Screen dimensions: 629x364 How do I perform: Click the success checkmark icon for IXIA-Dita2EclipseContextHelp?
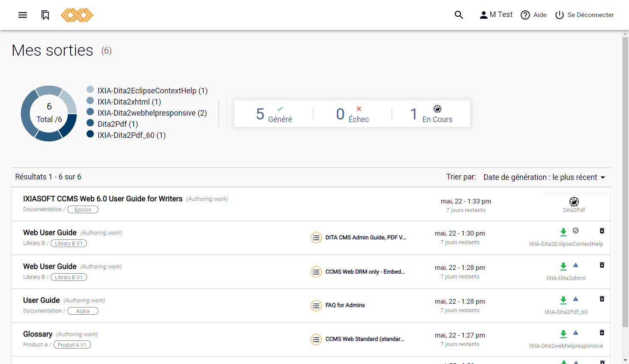click(x=576, y=231)
